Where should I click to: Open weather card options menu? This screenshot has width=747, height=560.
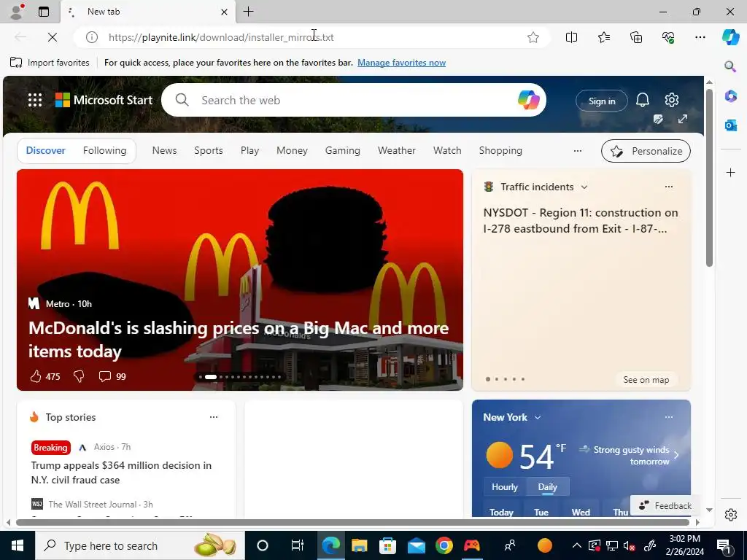669,417
